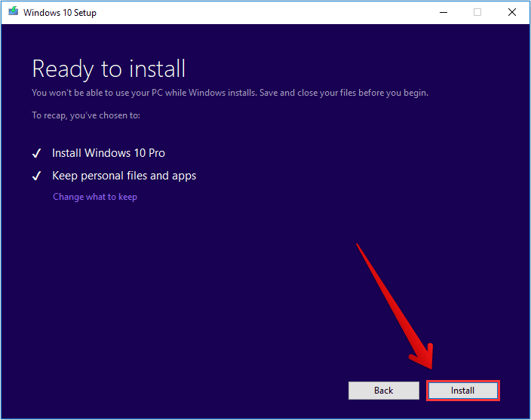Click the Install button
The image size is (531, 420).
pos(462,391)
